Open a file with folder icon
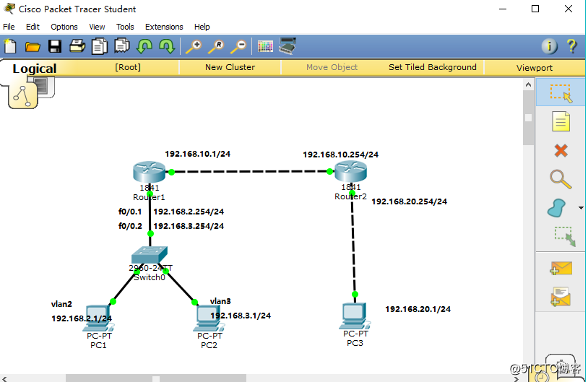The width and height of the screenshot is (588, 382). (33, 47)
